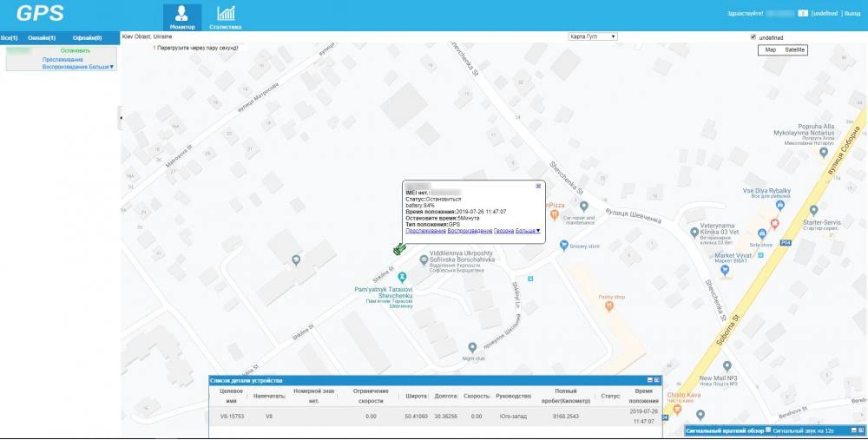868x440 pixels.
Task: Select the V8-15753 device row
Action: [x=434, y=417]
